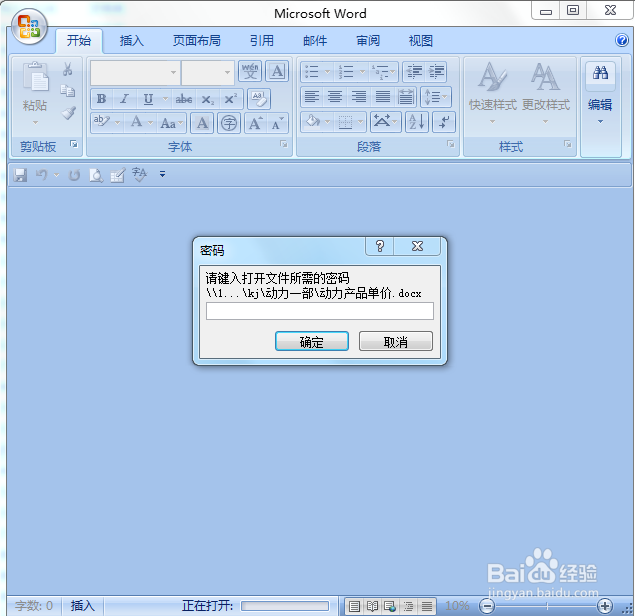Image resolution: width=635 pixels, height=616 pixels.
Task: Click the character border icon
Action: (277, 72)
